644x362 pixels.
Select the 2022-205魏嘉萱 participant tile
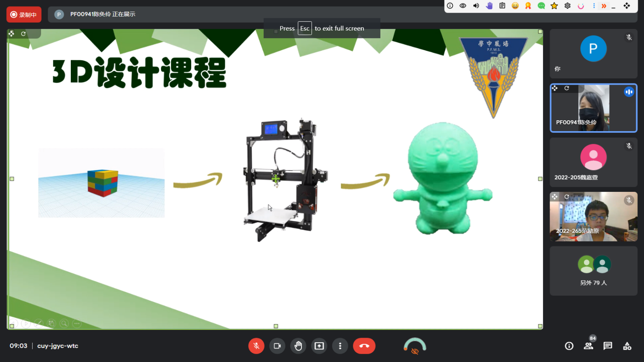[593, 162]
